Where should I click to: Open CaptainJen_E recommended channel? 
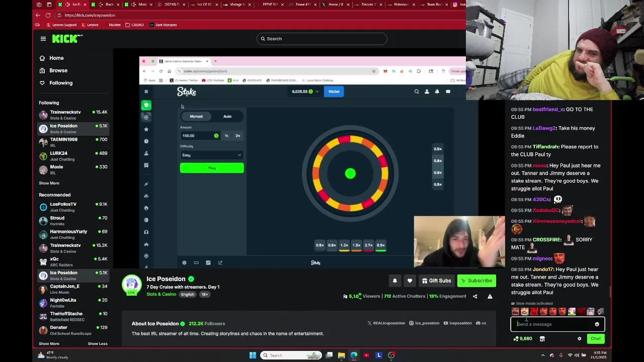[x=73, y=289]
